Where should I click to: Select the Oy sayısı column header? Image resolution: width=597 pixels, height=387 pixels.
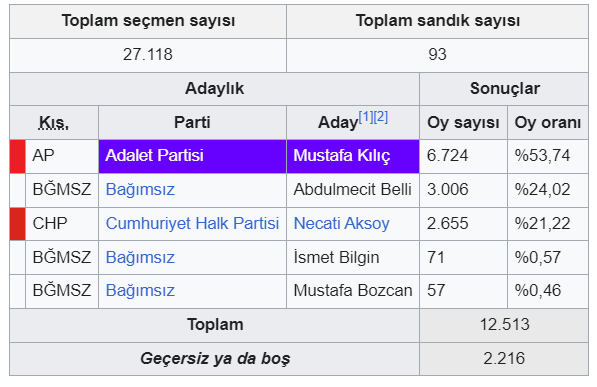(463, 123)
